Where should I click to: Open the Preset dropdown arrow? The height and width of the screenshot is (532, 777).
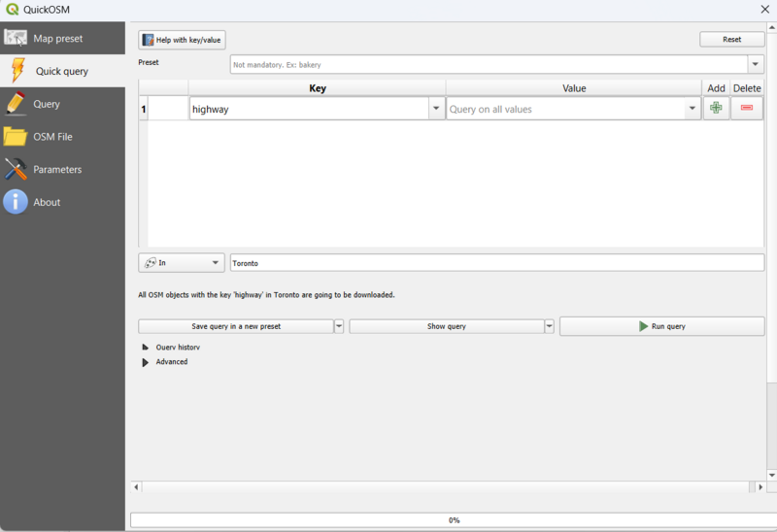pos(755,64)
